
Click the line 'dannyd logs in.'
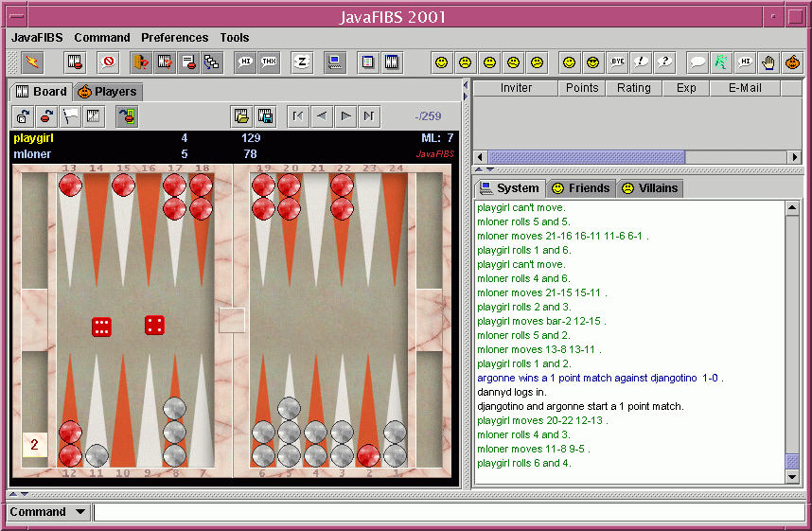[512, 392]
